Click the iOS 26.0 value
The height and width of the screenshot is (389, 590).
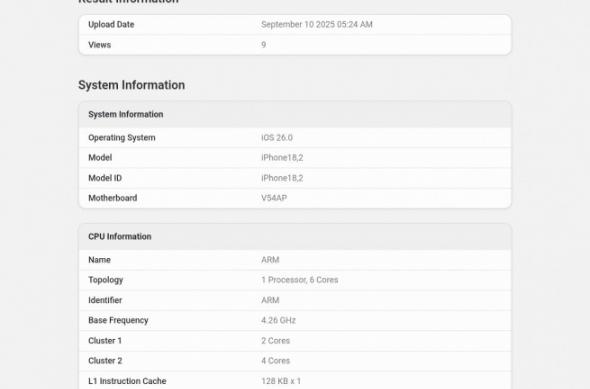(x=277, y=138)
